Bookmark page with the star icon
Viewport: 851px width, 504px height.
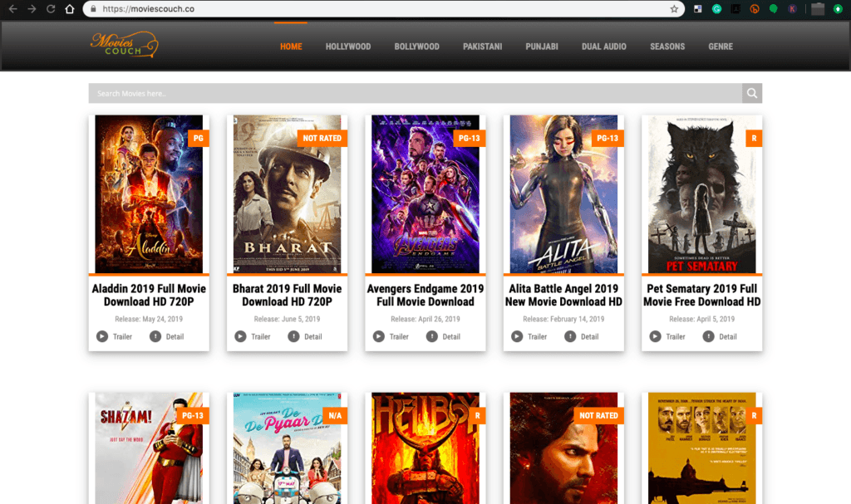click(x=674, y=8)
